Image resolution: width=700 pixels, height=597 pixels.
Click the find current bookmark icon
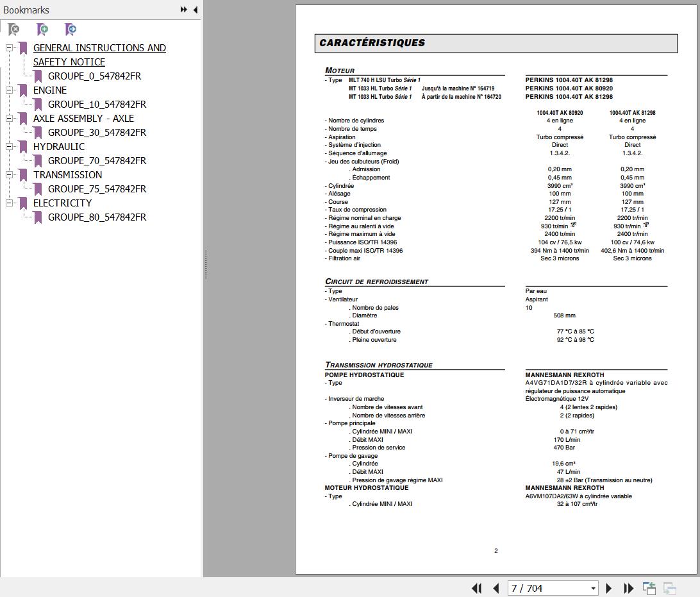point(71,29)
